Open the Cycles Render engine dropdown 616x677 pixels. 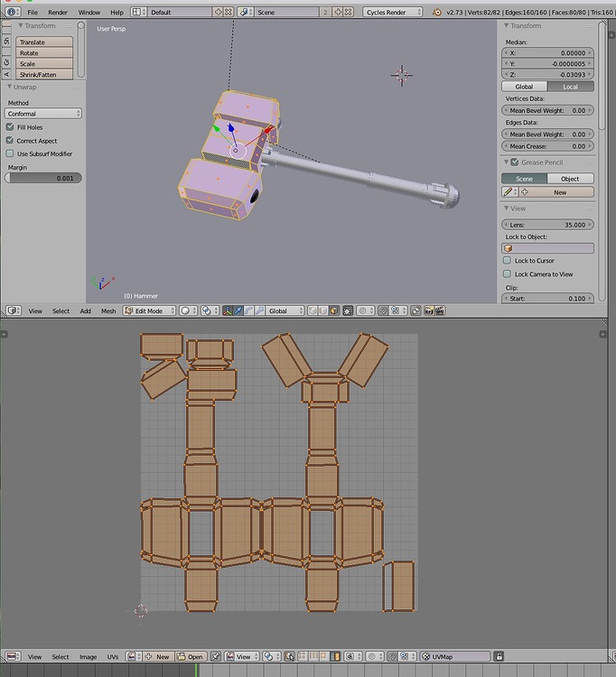[393, 12]
